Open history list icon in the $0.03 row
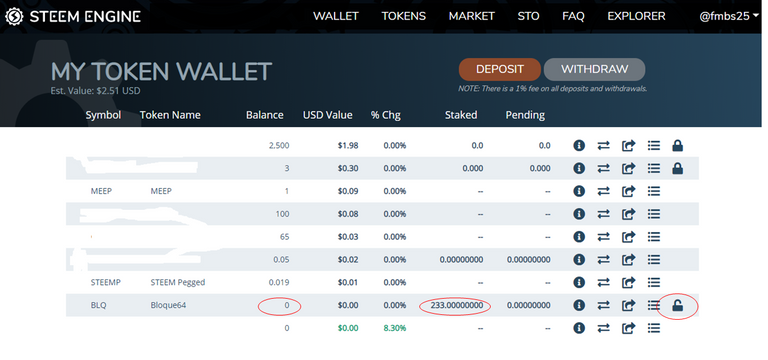768x360 pixels. pyautogui.click(x=653, y=237)
